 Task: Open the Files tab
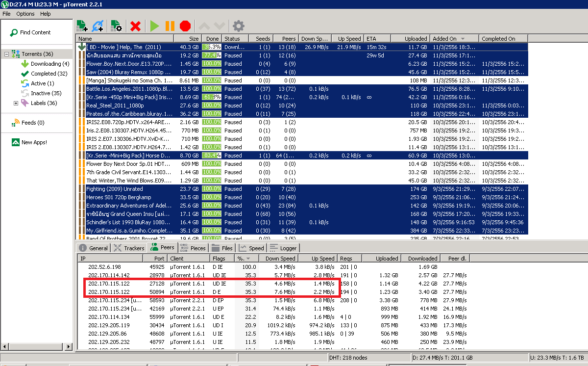[x=222, y=248]
